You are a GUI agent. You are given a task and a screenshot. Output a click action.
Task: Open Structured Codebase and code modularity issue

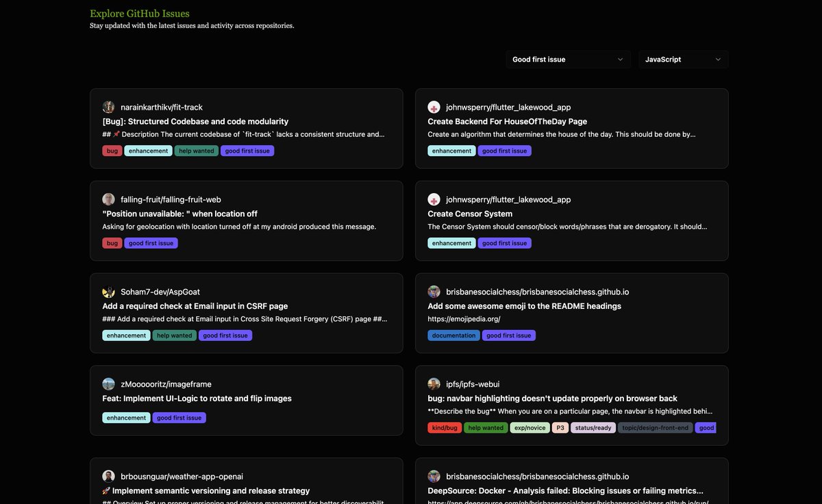[195, 121]
